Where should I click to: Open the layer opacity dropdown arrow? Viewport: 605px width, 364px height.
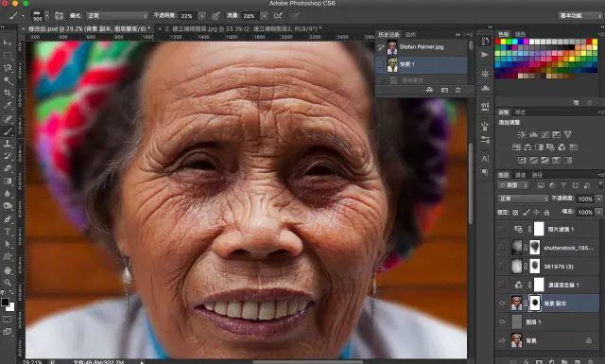pos(598,199)
